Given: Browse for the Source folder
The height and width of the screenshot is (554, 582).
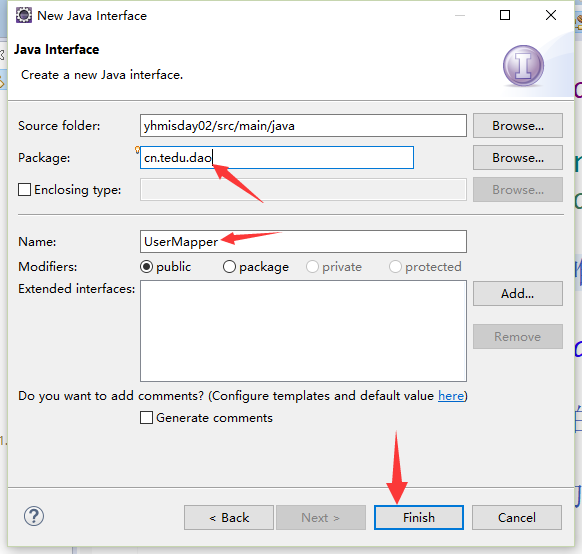Looking at the screenshot, I should click(x=518, y=126).
